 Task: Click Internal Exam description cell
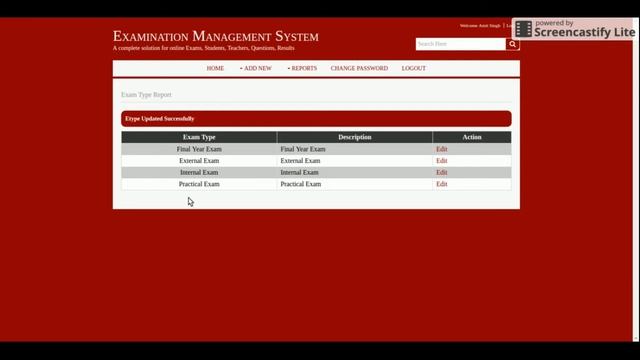click(x=355, y=172)
